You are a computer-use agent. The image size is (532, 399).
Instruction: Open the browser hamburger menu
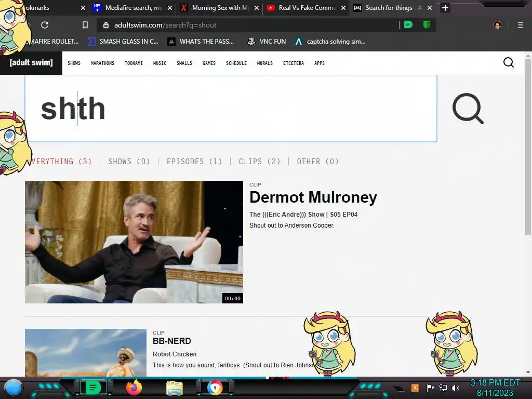point(520,25)
